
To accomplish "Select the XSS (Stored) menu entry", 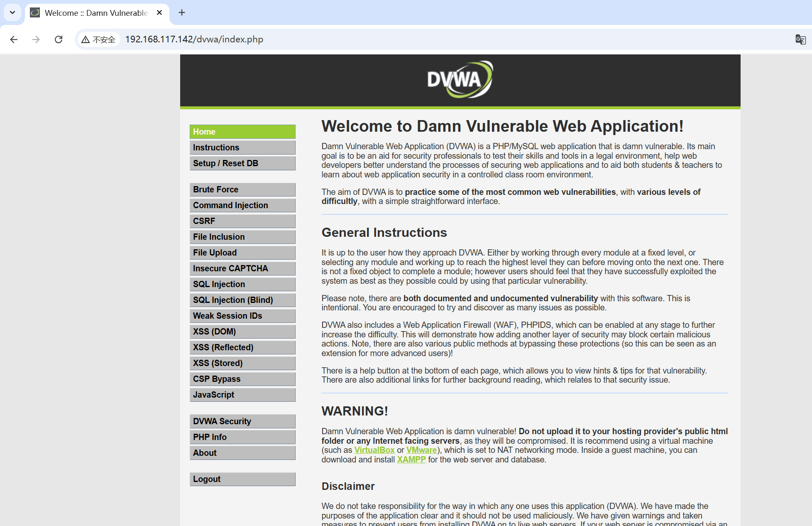I will pyautogui.click(x=242, y=363).
